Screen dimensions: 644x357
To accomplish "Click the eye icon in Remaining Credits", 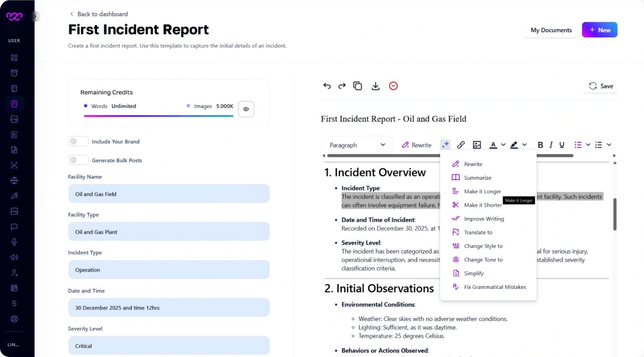I will pos(246,109).
